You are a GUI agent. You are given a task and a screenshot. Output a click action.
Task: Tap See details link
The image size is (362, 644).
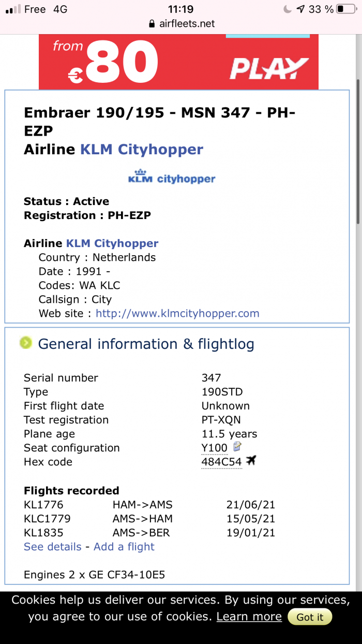(x=53, y=547)
